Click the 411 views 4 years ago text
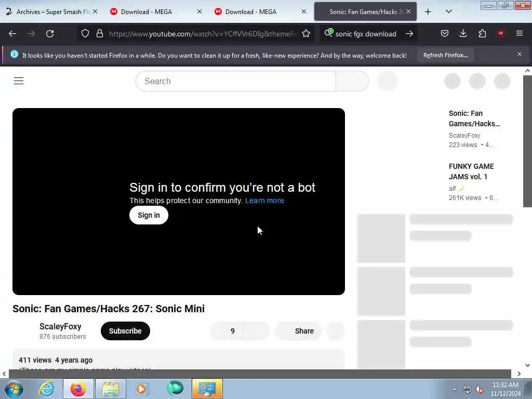Image resolution: width=532 pixels, height=399 pixels. pyautogui.click(x=56, y=360)
